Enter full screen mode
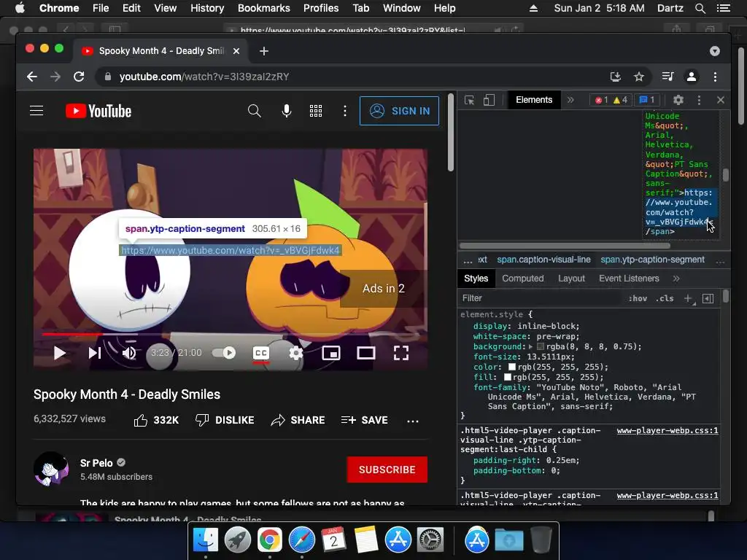747x560 pixels. click(x=401, y=353)
